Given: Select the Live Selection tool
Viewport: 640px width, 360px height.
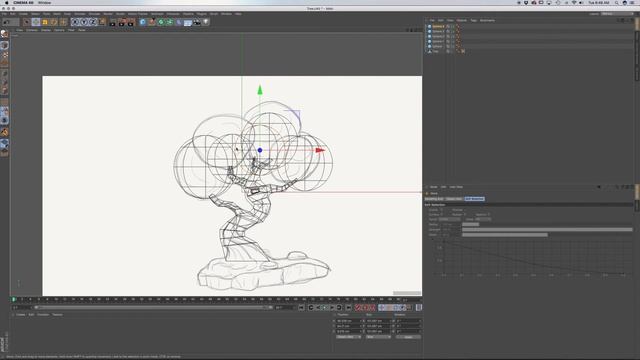Looking at the screenshot, I should pyautogui.click(x=27, y=22).
